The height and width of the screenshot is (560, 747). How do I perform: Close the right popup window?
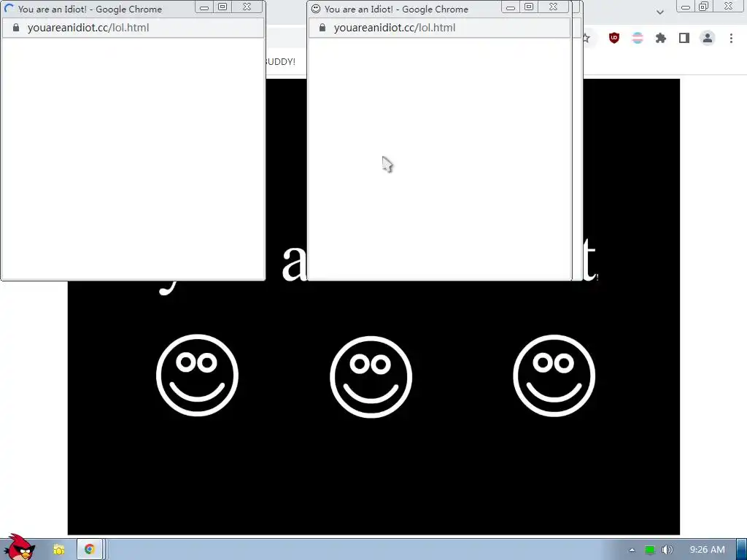point(553,7)
